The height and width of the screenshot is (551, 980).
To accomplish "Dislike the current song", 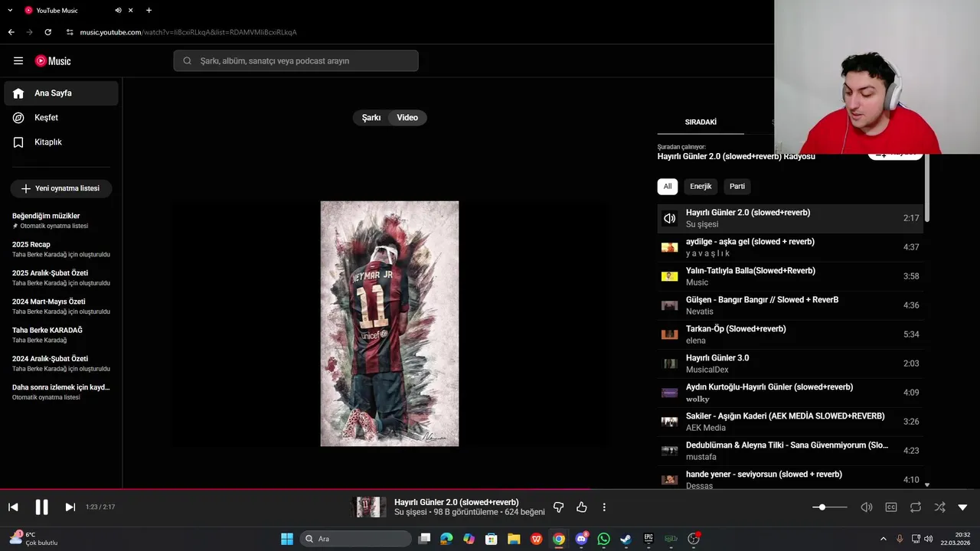I will 558,507.
